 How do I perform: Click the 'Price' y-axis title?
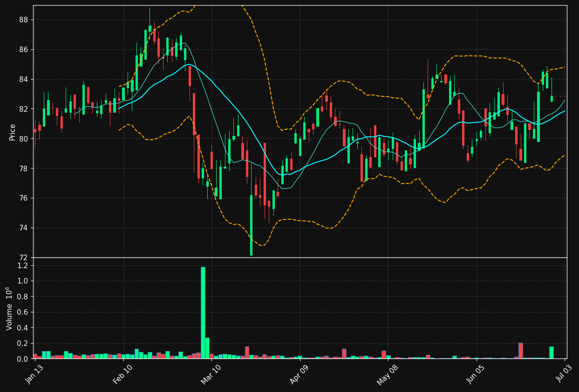pyautogui.click(x=13, y=132)
